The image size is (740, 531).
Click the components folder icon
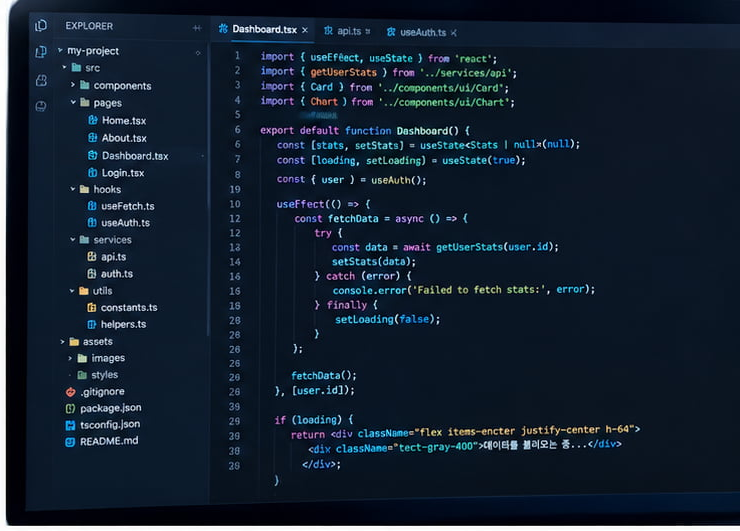pyautogui.click(x=85, y=85)
